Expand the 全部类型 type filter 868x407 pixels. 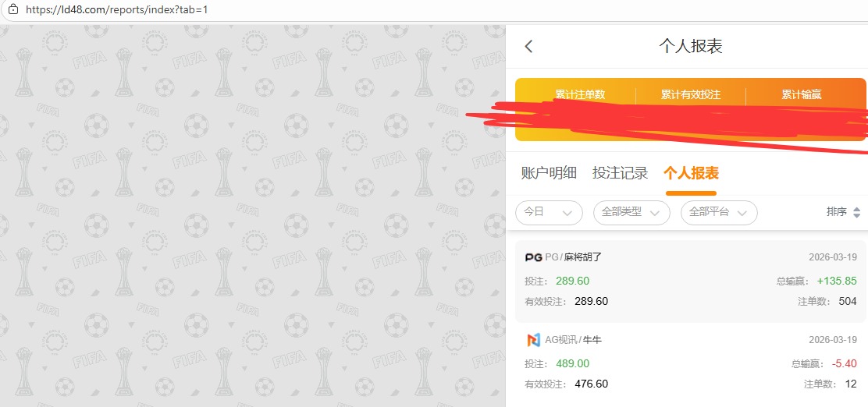pyautogui.click(x=631, y=212)
